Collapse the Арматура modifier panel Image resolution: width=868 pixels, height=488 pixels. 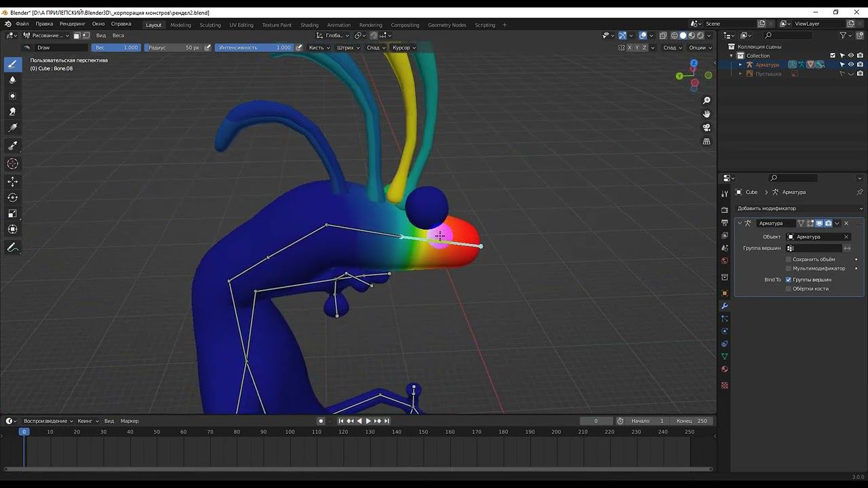coord(739,223)
